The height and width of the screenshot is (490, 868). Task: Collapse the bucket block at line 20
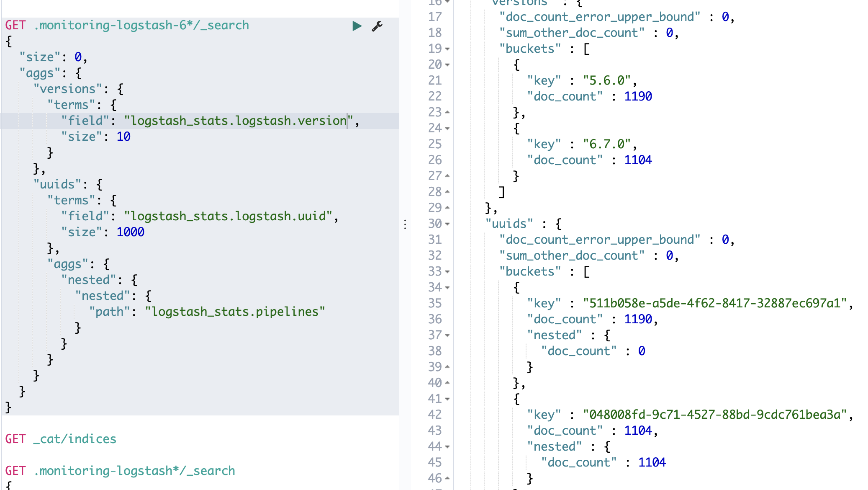point(447,65)
